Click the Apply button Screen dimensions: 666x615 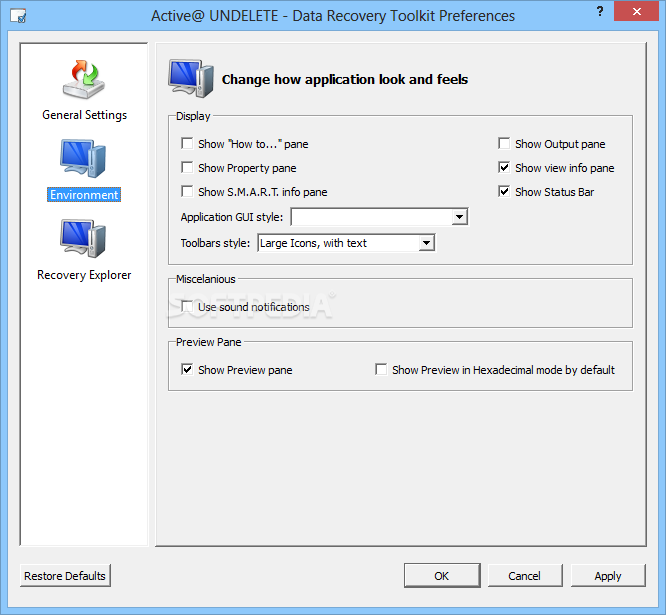[608, 576]
